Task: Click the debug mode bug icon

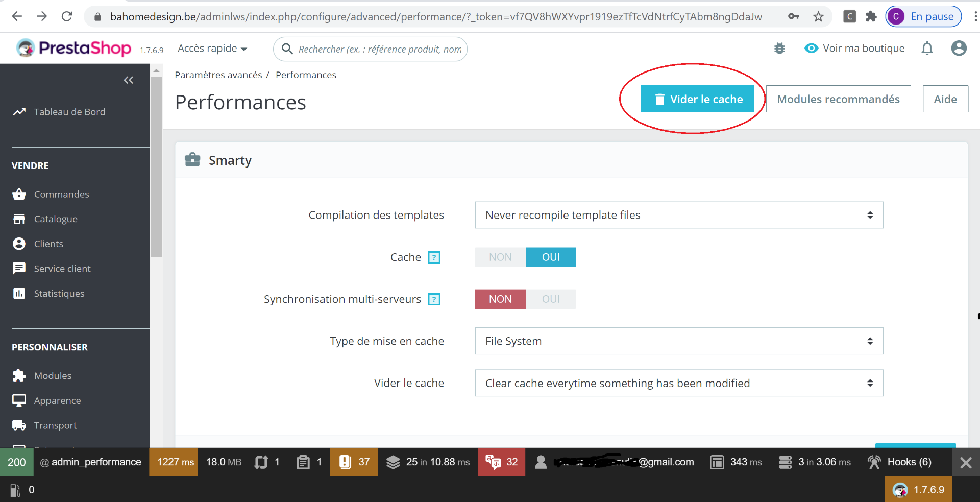Action: point(779,49)
